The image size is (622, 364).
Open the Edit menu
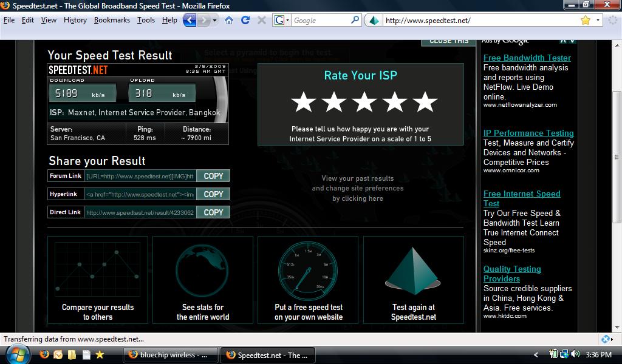[x=28, y=20]
